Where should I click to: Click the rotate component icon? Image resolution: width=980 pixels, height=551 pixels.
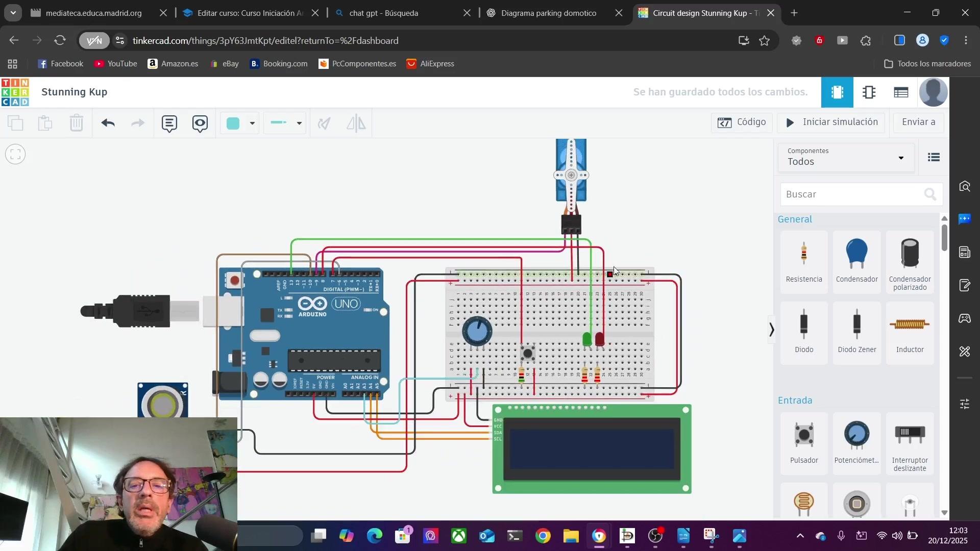click(x=324, y=123)
